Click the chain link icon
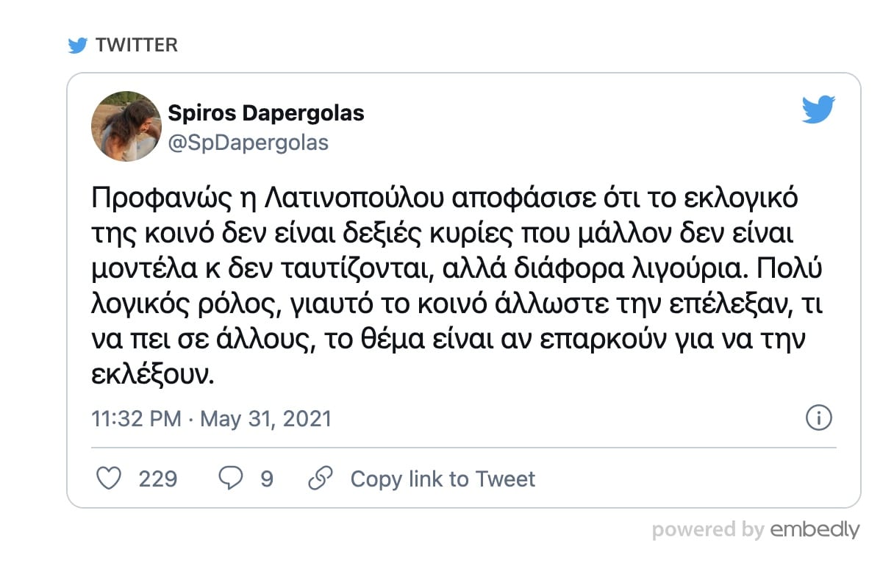 (320, 479)
